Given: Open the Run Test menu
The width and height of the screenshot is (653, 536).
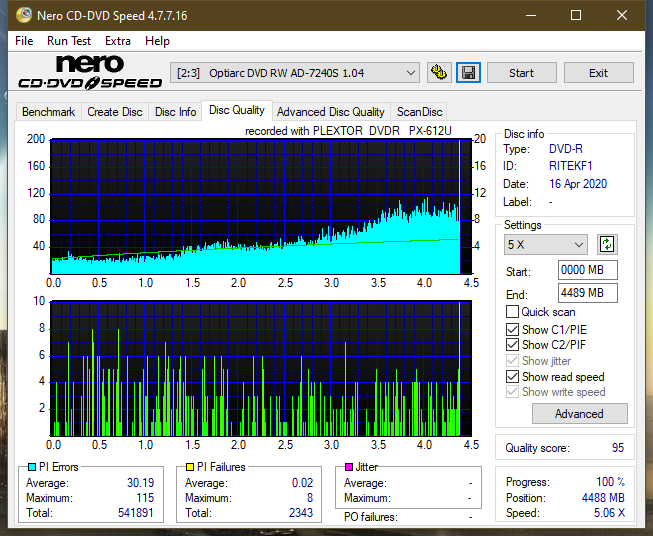Looking at the screenshot, I should point(69,41).
